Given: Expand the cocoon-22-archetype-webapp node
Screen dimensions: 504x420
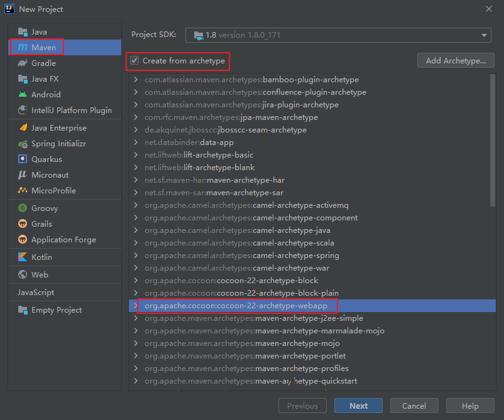Looking at the screenshot, I should 136,306.
